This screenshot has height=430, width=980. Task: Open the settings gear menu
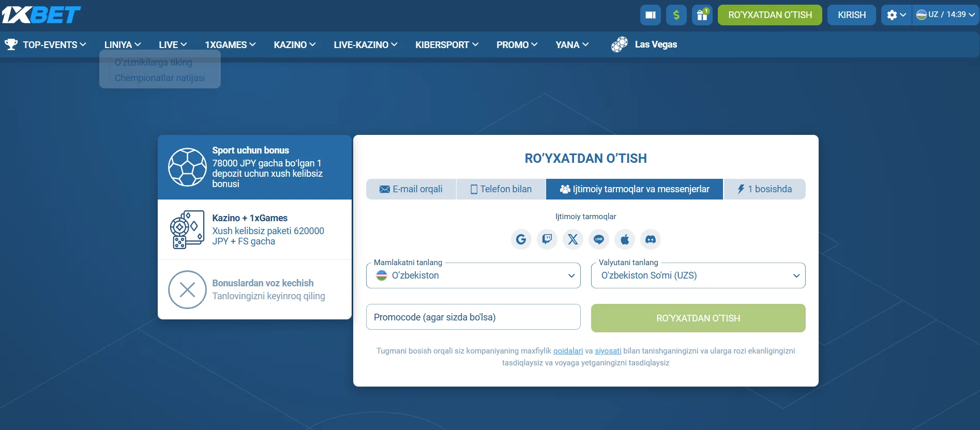click(896, 15)
